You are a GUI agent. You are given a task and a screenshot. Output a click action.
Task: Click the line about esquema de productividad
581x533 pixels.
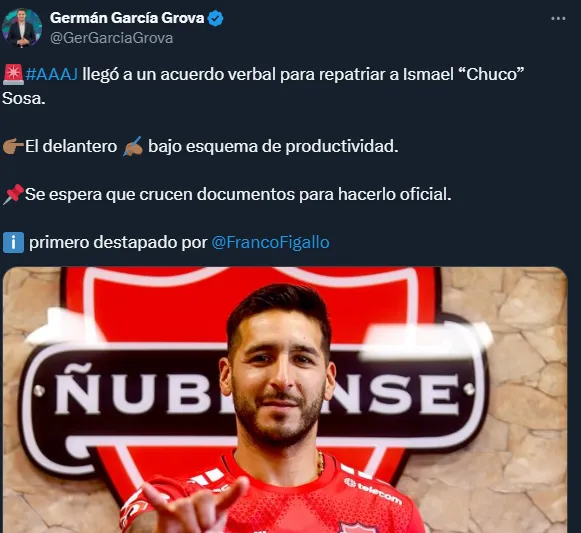click(200, 146)
